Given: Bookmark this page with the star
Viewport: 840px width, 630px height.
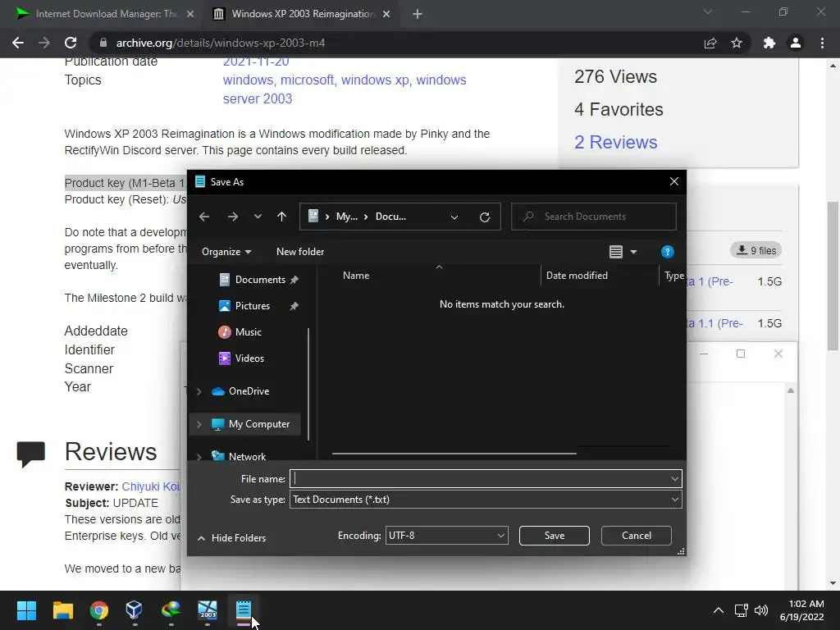Looking at the screenshot, I should click(x=737, y=43).
